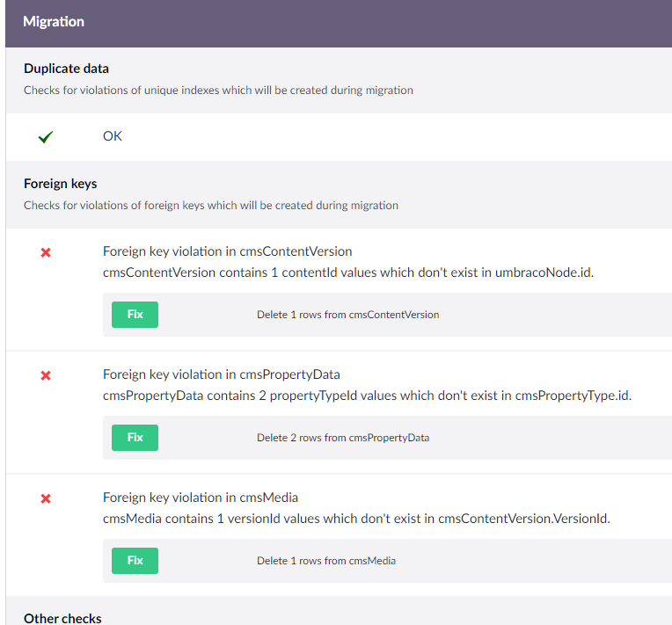Click 'Foreign key violation in cmsPropertyData' title
Screen dimensions: 672x625
(x=221, y=374)
